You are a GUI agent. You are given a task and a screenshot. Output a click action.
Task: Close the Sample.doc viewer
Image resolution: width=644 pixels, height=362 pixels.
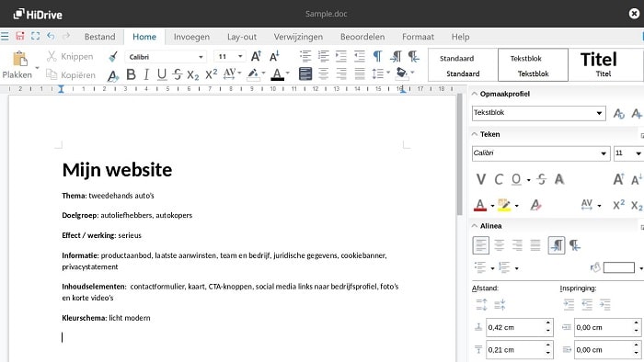[x=634, y=14]
